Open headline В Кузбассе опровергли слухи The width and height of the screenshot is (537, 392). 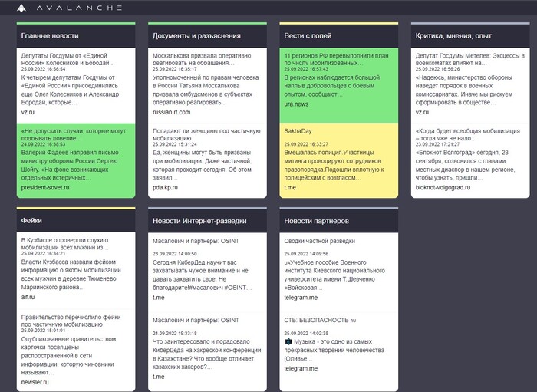(65, 243)
